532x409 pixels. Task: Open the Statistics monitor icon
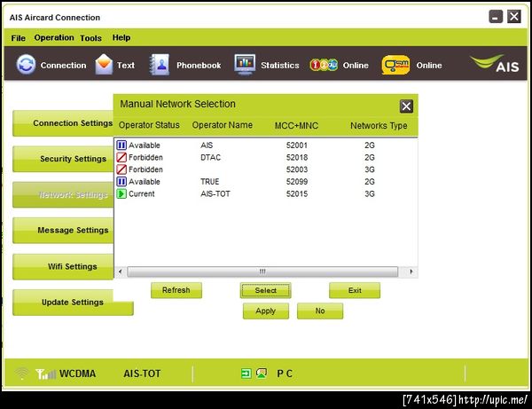point(245,64)
